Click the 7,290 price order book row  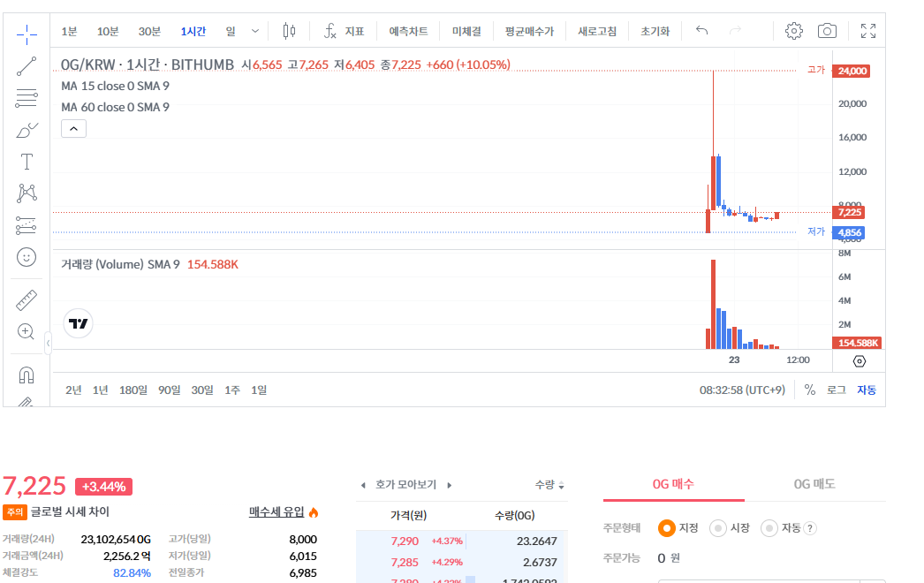tap(461, 541)
